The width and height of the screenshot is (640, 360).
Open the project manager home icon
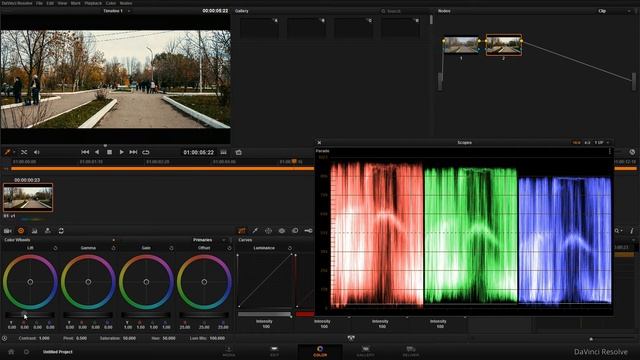[x=11, y=351]
